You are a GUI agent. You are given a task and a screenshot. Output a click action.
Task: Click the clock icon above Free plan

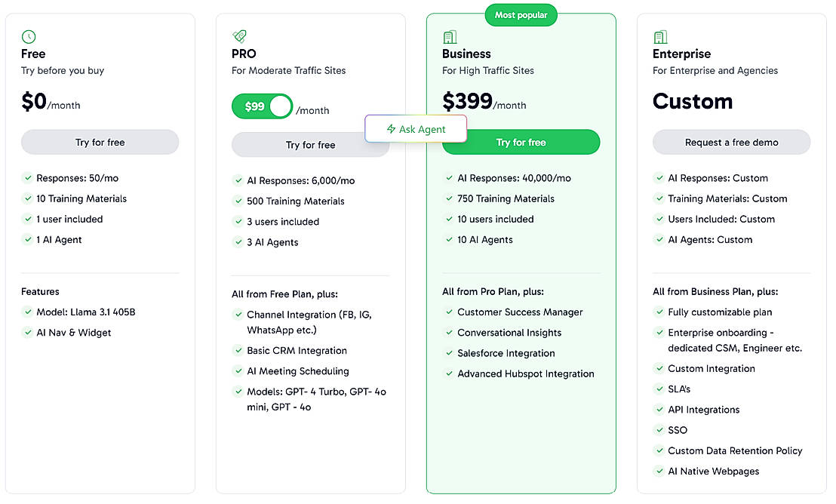[x=29, y=36]
